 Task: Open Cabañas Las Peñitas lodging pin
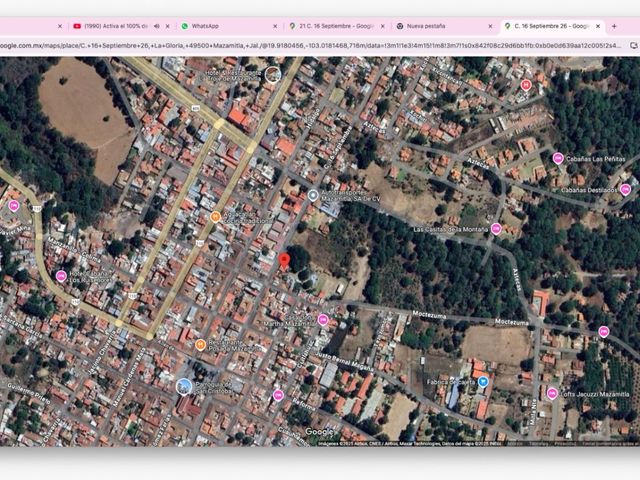click(x=558, y=158)
